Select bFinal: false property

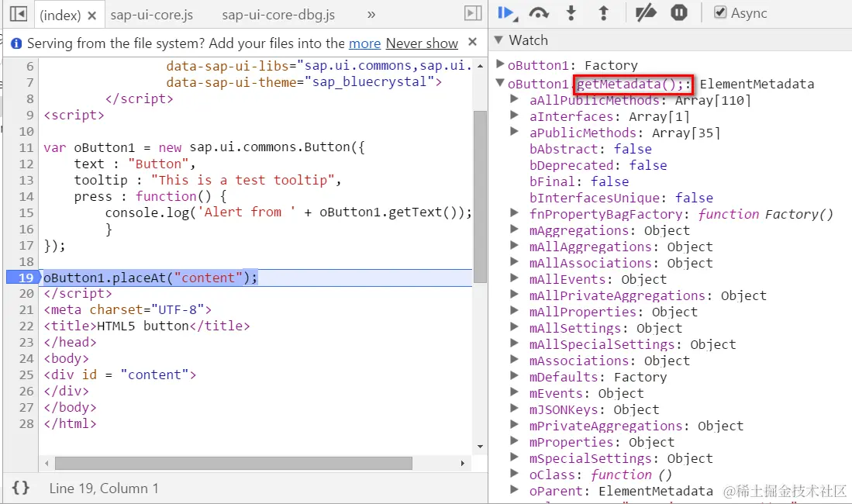click(x=579, y=181)
